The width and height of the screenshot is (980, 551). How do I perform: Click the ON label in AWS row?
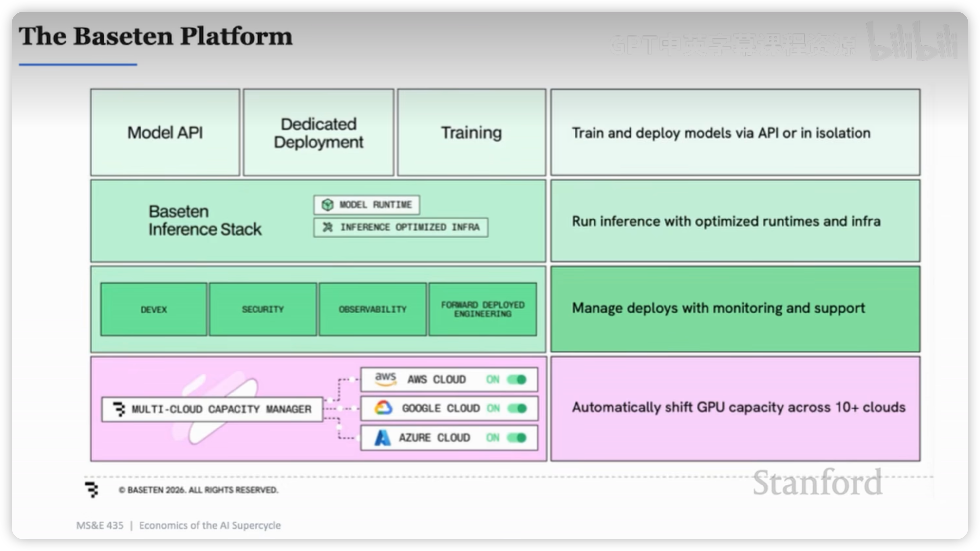coord(493,379)
